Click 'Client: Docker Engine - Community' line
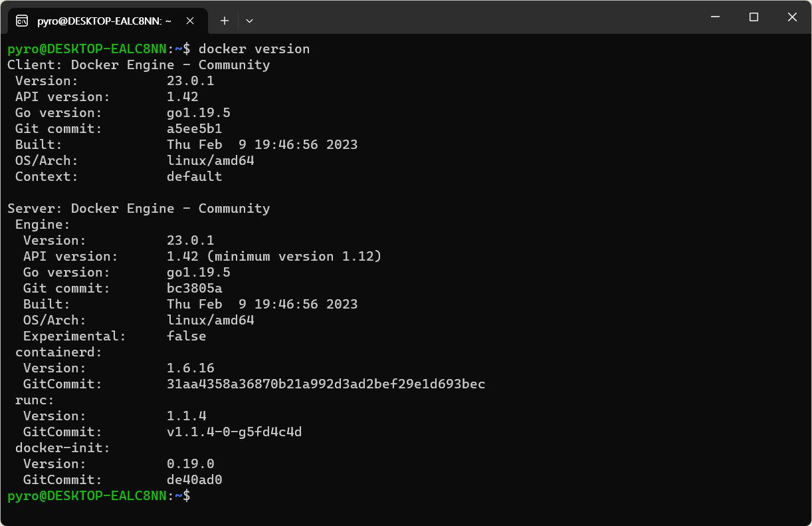This screenshot has width=812, height=526. pyautogui.click(x=139, y=65)
